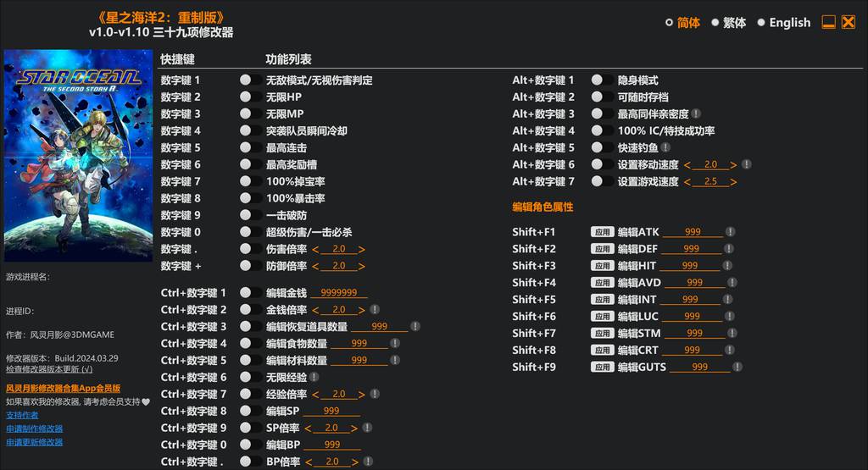Click the info icon next to 编辑HIT
Screen dimensions: 868x470
727,266
